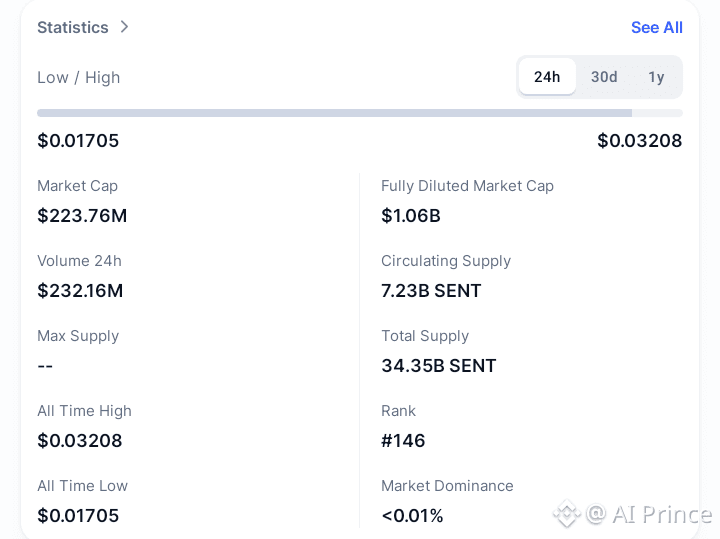Switch to the 30d range tab

604,77
